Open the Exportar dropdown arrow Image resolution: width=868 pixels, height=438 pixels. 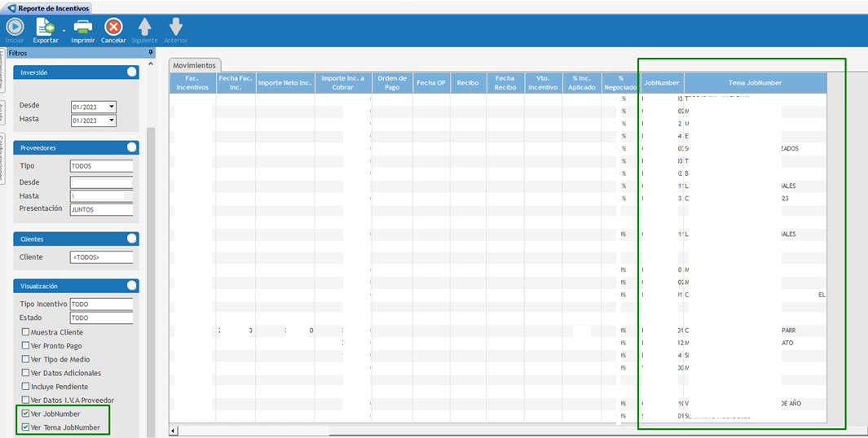pyautogui.click(x=64, y=30)
